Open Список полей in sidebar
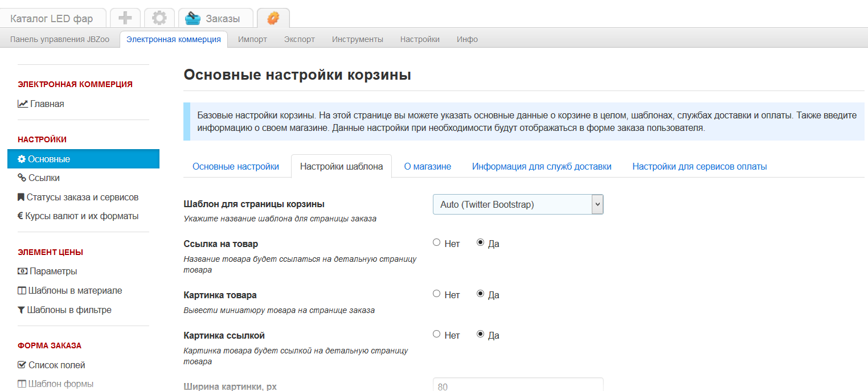868x391 pixels. click(x=56, y=365)
